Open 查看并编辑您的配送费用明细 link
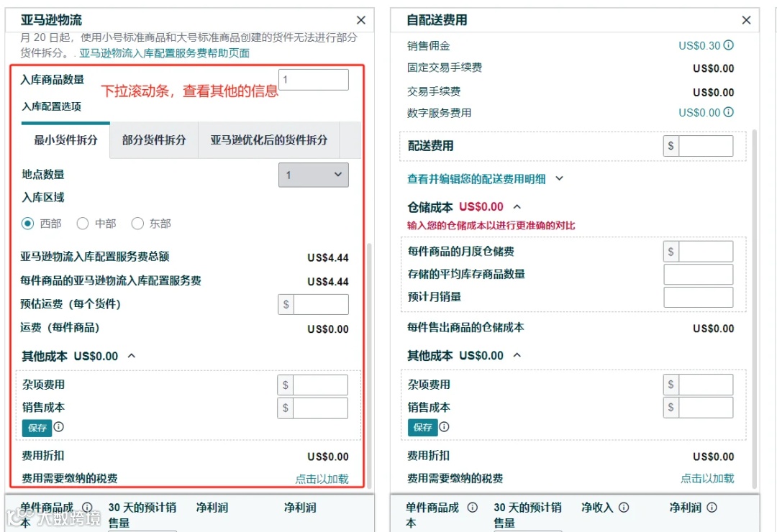Image resolution: width=777 pixels, height=532 pixels. coord(476,179)
